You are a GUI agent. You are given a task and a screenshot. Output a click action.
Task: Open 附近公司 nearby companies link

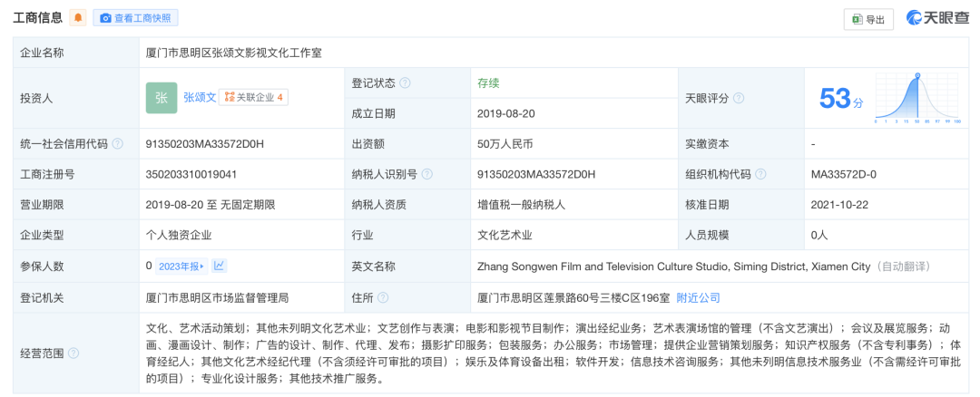(698, 298)
